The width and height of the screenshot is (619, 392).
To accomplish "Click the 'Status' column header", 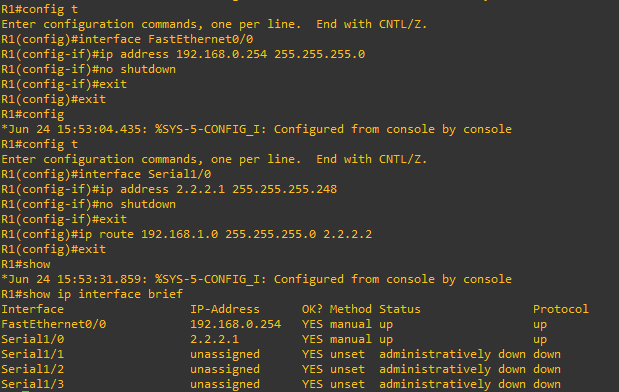I will 400,309.
